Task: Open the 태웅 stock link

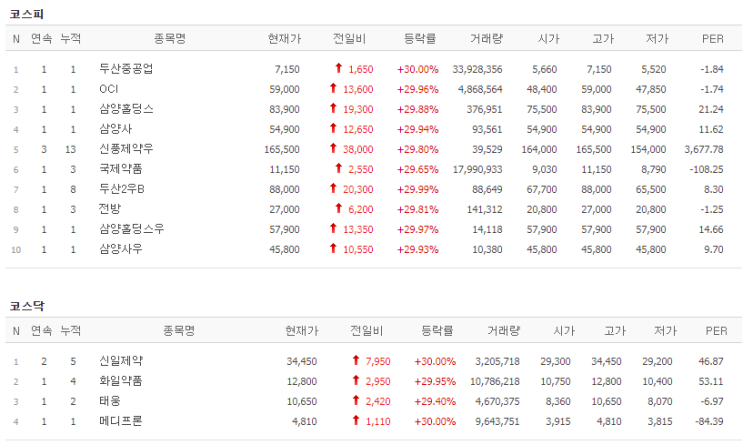Action: pyautogui.click(x=110, y=401)
